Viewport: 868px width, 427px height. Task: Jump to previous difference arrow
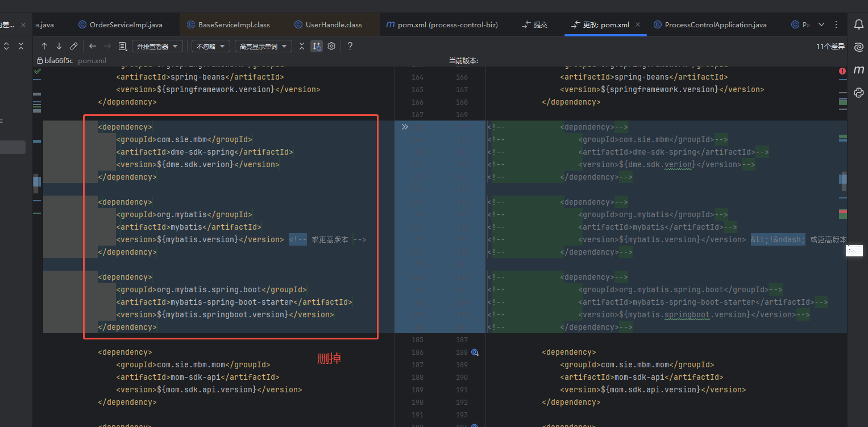point(44,46)
